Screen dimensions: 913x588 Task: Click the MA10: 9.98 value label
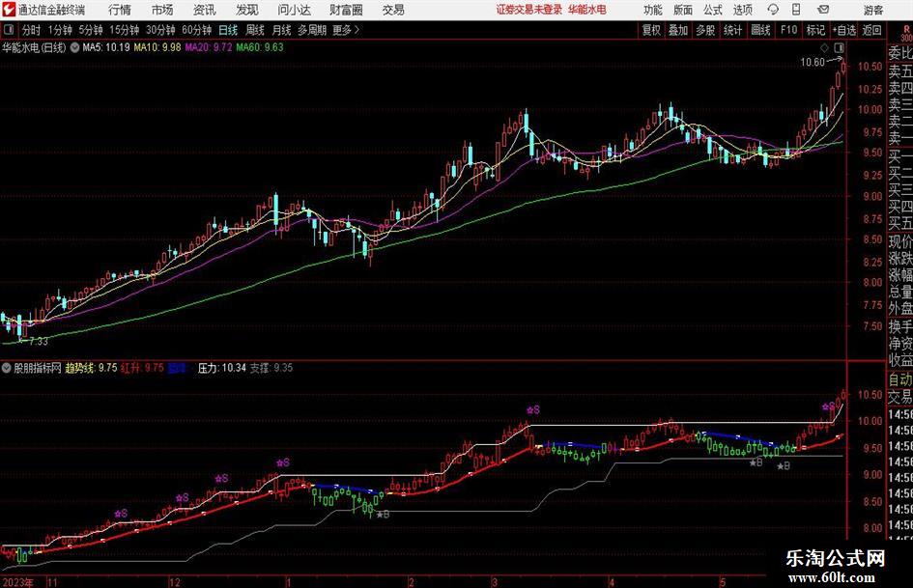(157, 47)
